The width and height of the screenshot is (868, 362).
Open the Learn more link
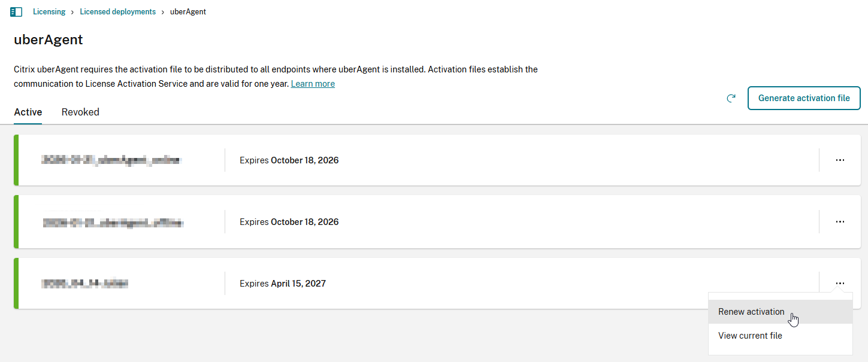[x=313, y=84]
